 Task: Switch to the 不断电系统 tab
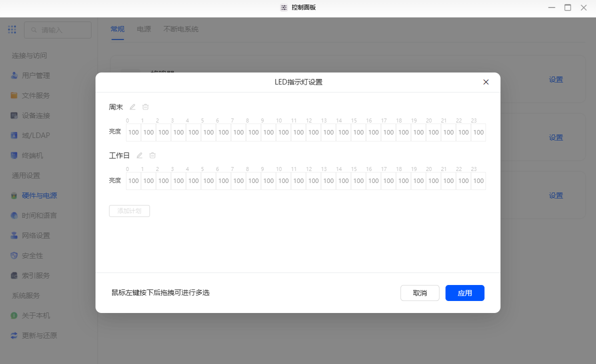point(181,29)
